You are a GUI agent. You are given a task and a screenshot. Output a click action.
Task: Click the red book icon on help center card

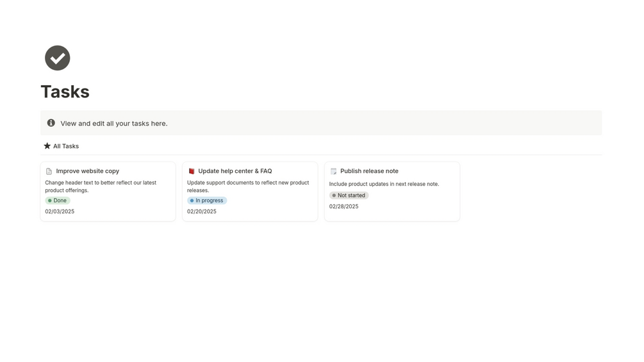coord(191,172)
